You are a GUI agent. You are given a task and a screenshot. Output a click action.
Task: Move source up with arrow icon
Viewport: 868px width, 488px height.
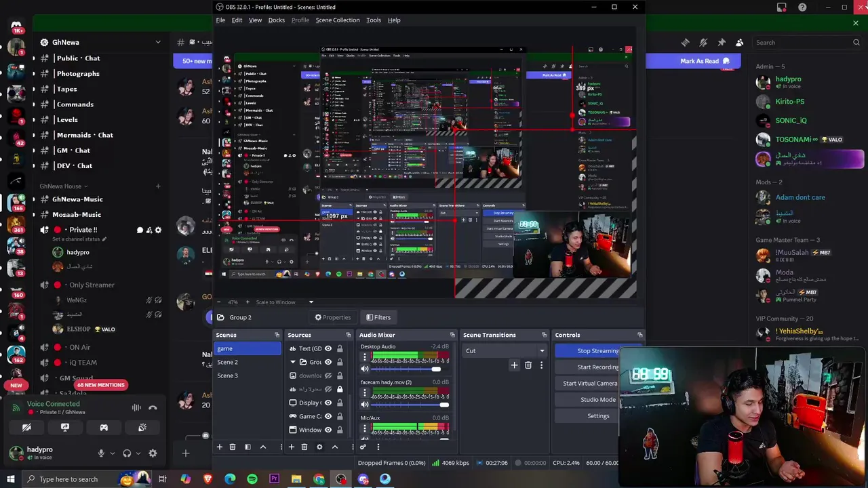[334, 447]
